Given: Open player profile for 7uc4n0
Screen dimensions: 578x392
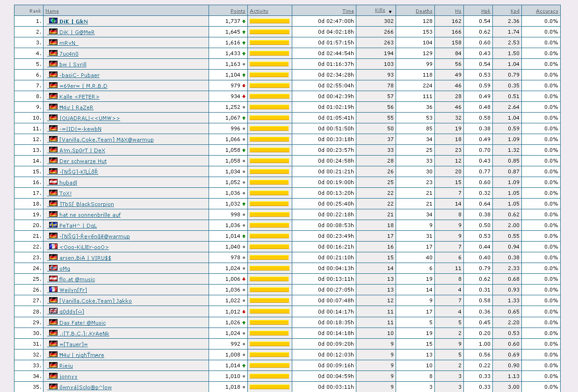Looking at the screenshot, I should [69, 54].
